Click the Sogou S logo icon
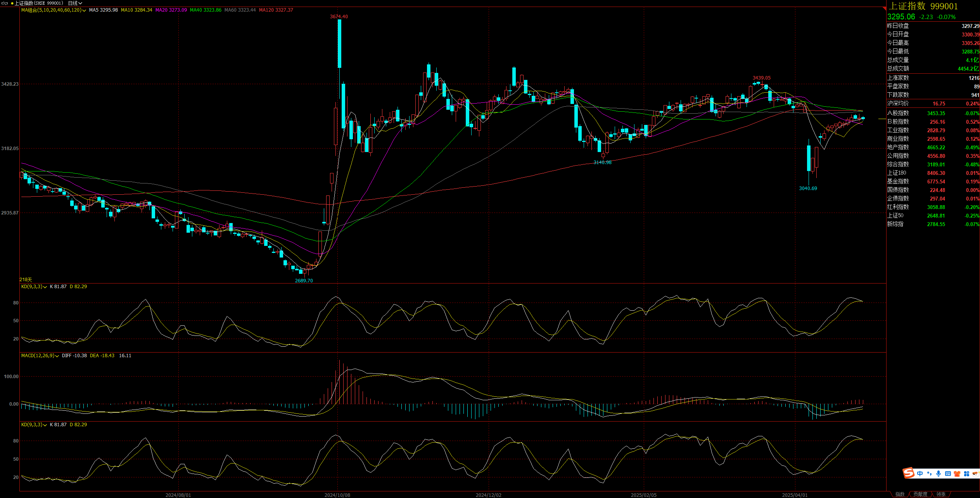 coord(909,473)
